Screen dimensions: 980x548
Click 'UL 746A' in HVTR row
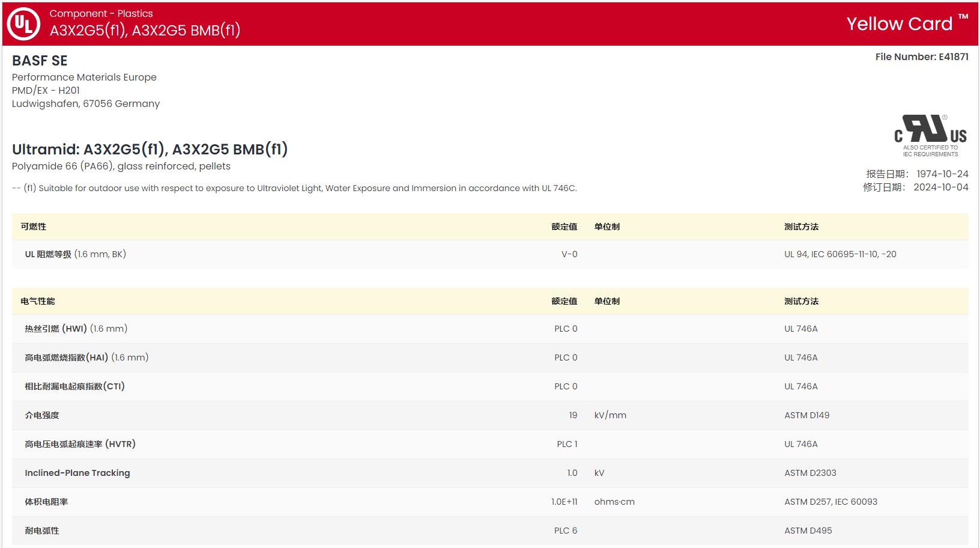[801, 444]
